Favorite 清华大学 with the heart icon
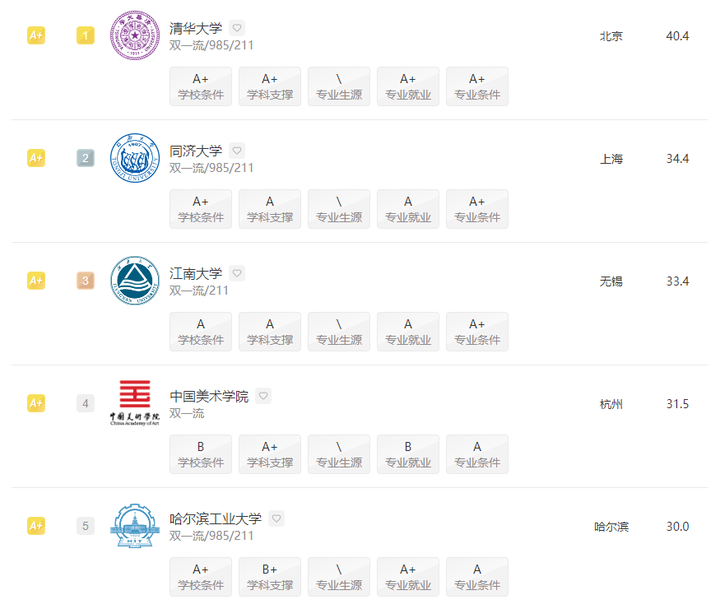This screenshot has height=609, width=720. coord(237,28)
